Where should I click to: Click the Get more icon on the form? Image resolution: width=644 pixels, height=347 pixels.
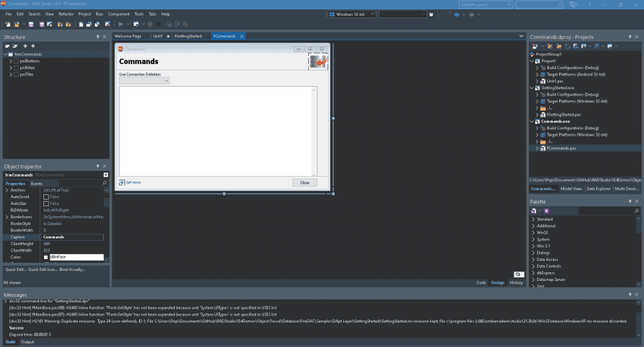tap(121, 182)
